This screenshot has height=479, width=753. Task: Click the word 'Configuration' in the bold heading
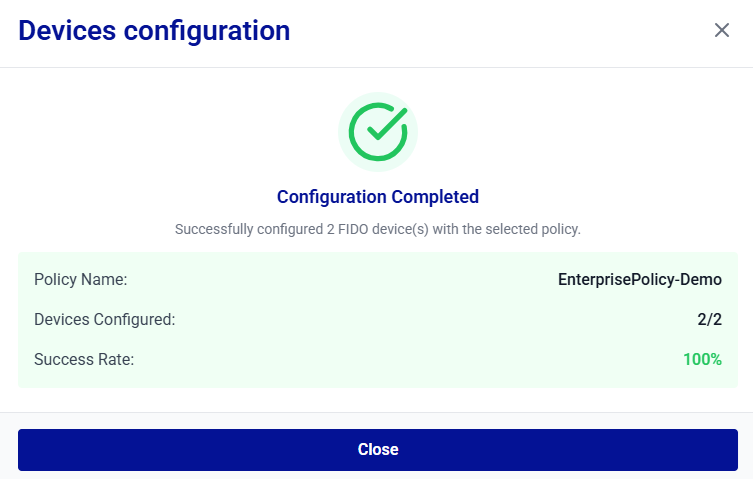[x=331, y=197]
